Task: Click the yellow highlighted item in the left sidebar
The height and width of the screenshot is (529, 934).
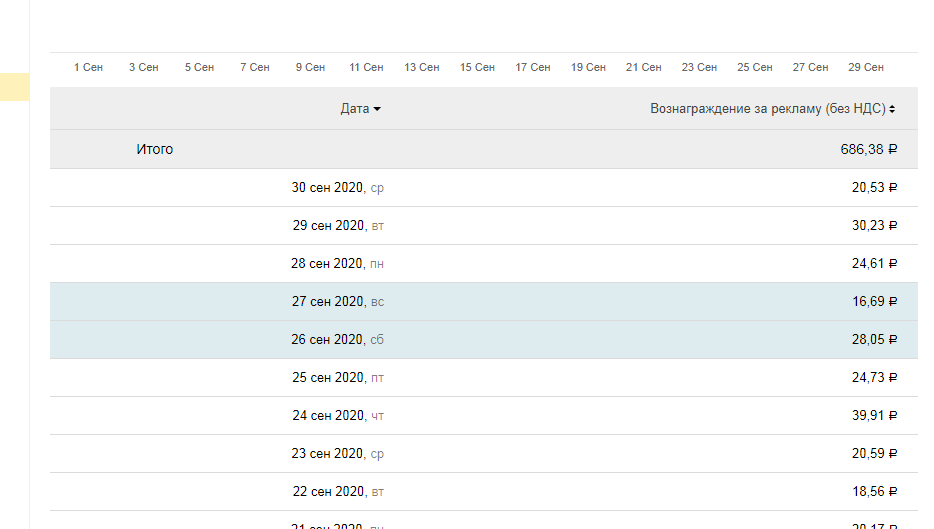Action: [x=14, y=87]
